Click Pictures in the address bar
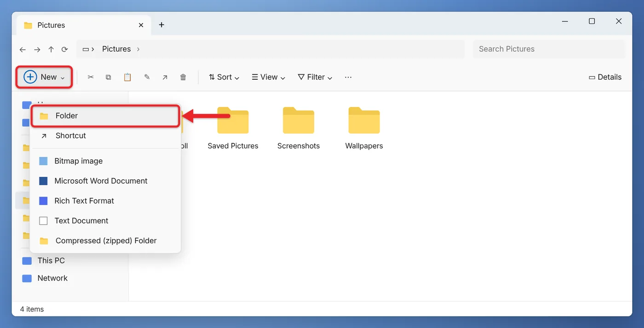The image size is (644, 328). coord(116,49)
